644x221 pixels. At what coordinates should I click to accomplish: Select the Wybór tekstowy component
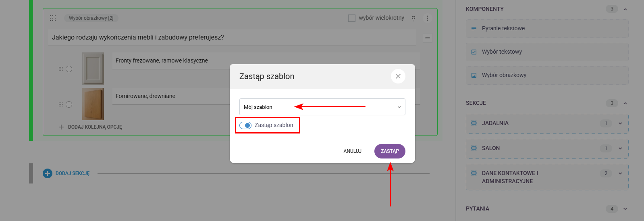(x=502, y=52)
